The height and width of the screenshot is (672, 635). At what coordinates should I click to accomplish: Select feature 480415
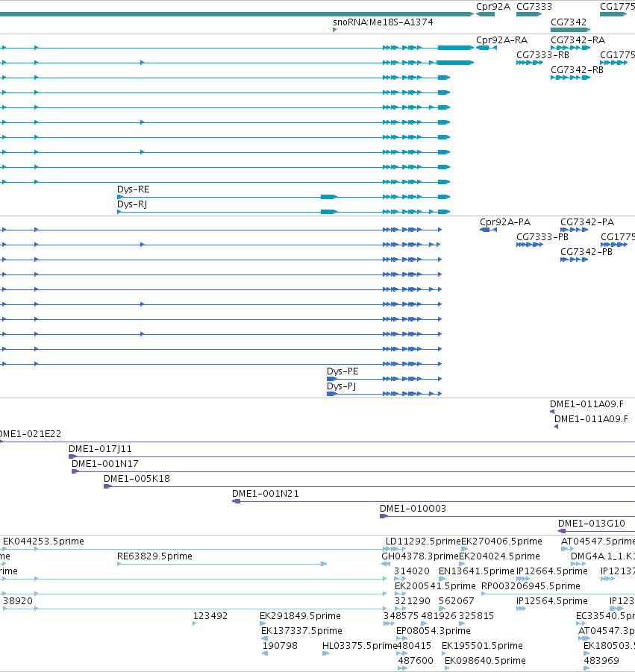coord(402,653)
